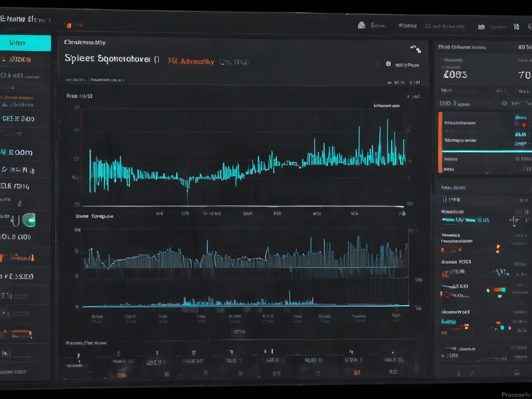Click the orange heading text in chart title
532x399 pixels.
pos(191,61)
